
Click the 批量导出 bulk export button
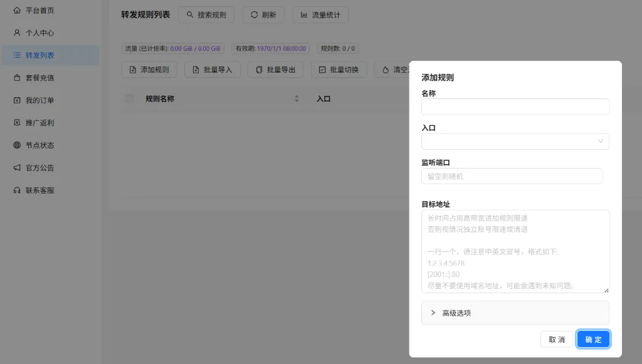[275, 69]
